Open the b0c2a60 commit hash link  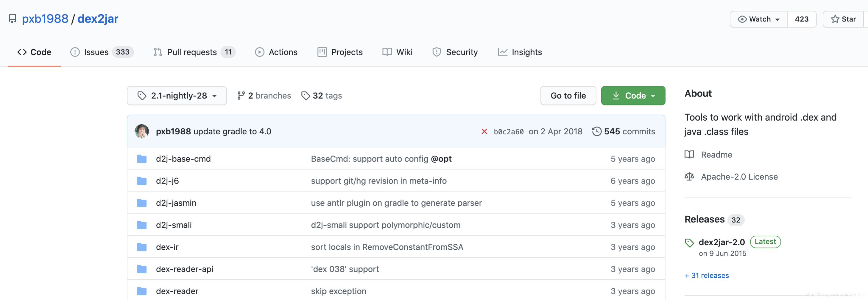pyautogui.click(x=509, y=132)
